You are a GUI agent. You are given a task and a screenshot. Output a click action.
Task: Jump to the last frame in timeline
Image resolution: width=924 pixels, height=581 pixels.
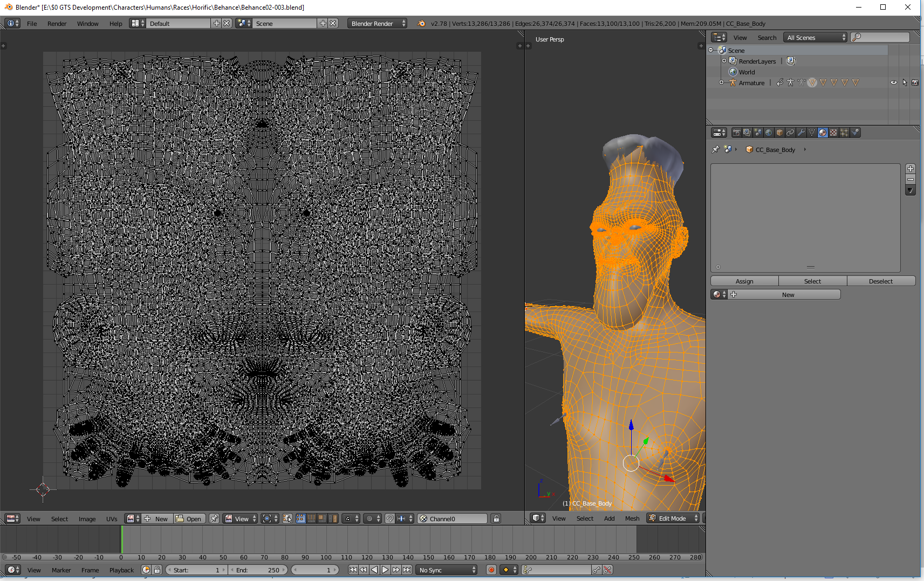pyautogui.click(x=407, y=570)
